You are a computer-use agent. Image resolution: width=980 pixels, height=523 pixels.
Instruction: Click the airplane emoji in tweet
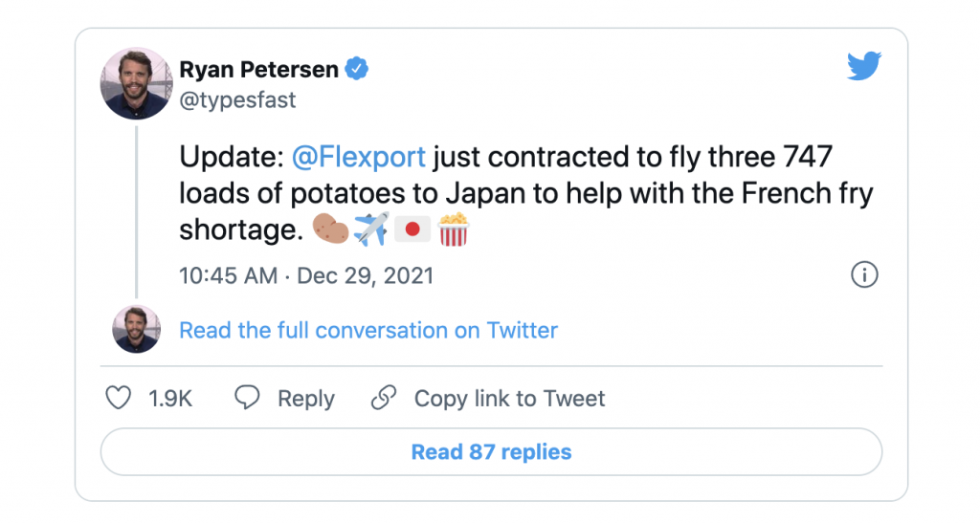click(x=371, y=229)
